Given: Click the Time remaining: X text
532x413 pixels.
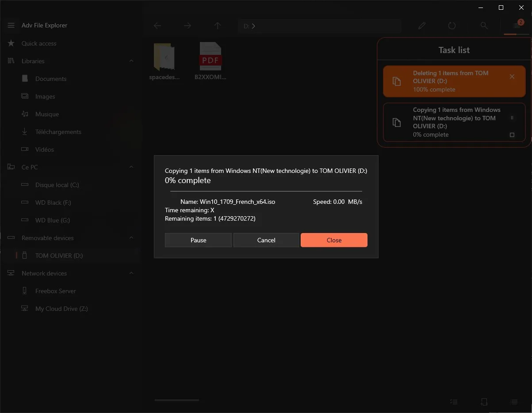Looking at the screenshot, I should [189, 210].
